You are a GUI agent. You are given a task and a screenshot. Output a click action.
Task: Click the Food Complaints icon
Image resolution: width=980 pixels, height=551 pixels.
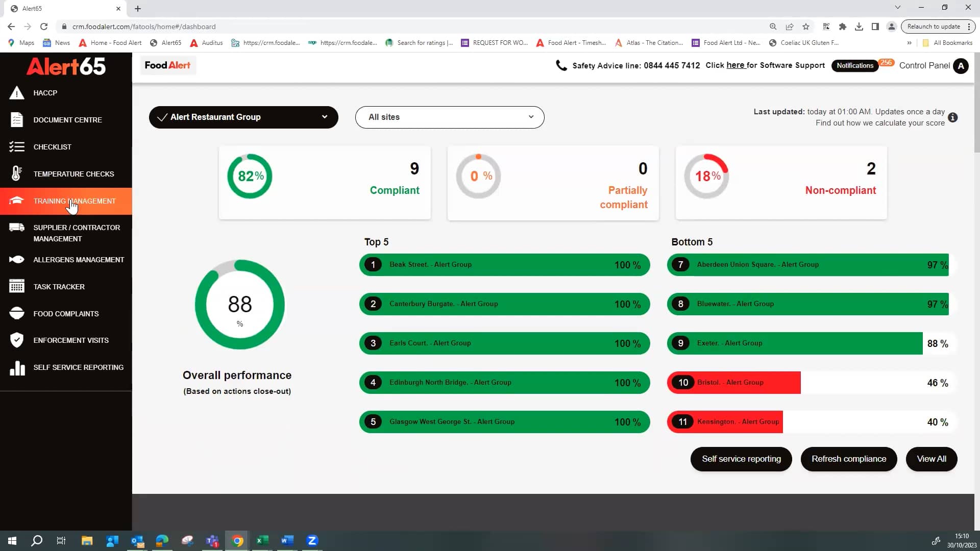coord(17,313)
